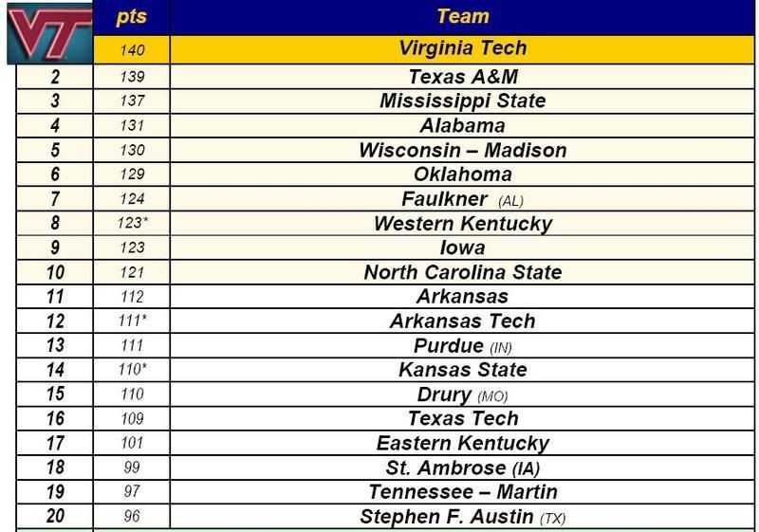Click the Faulkner (AL) team cell
This screenshot has width=759, height=532.
(463, 199)
